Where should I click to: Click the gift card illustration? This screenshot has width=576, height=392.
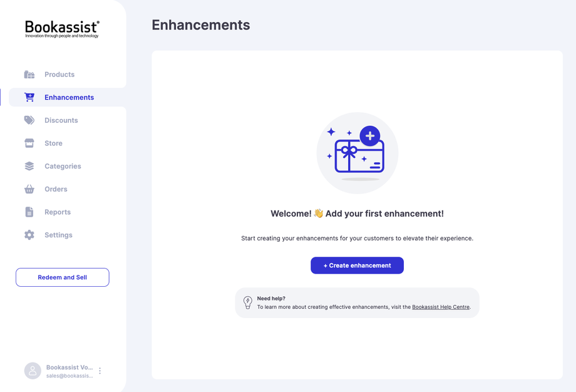[357, 153]
